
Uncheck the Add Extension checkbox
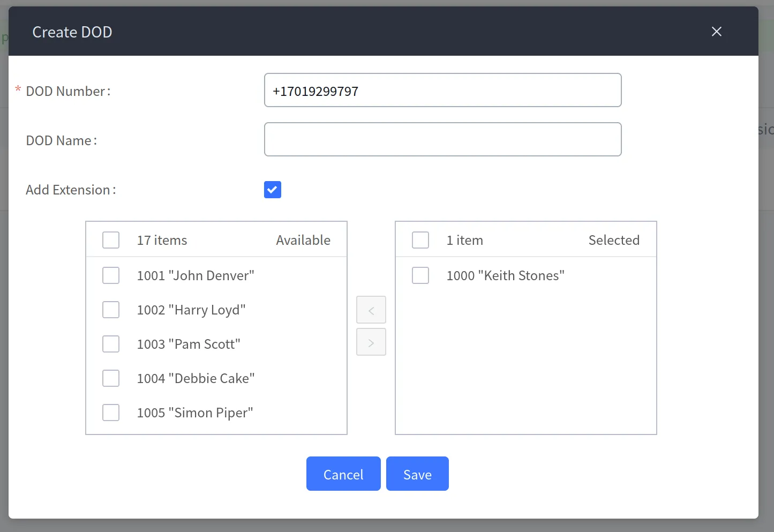[x=273, y=190]
